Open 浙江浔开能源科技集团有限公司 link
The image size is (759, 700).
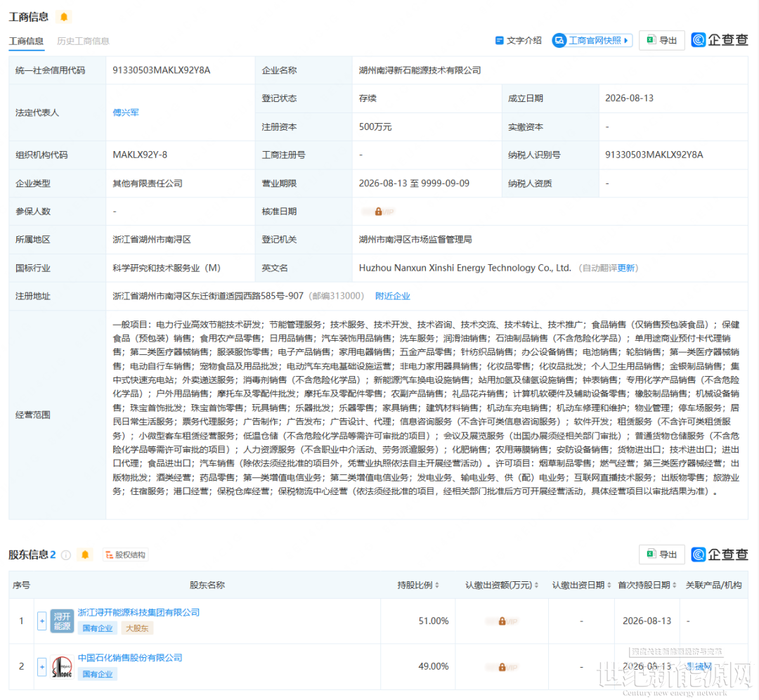tap(138, 612)
